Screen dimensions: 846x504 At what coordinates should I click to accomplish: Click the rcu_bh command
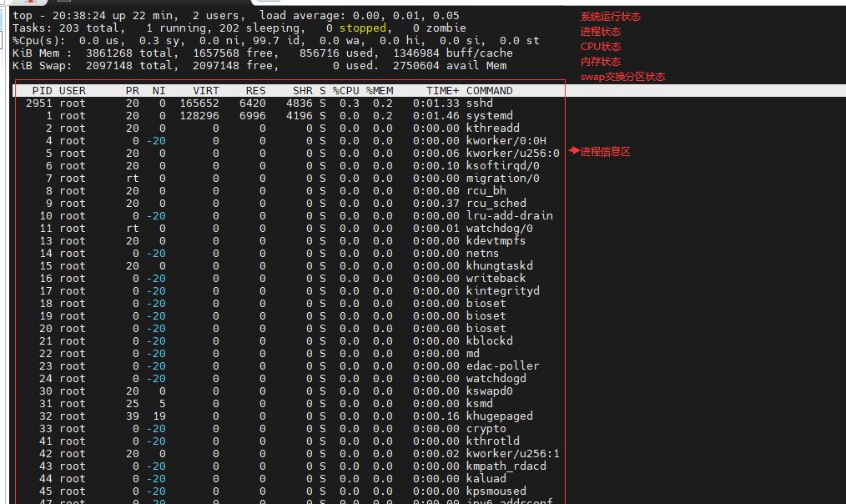[486, 190]
